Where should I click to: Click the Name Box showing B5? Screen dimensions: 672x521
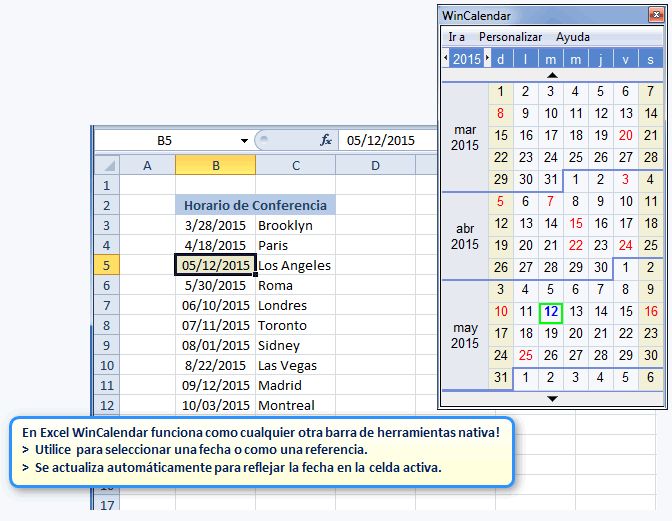coord(165,141)
